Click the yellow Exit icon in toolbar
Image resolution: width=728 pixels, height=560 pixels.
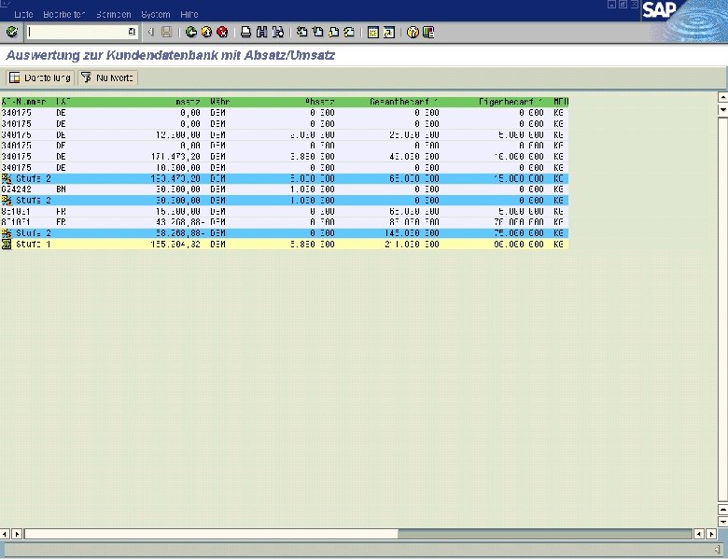(206, 32)
